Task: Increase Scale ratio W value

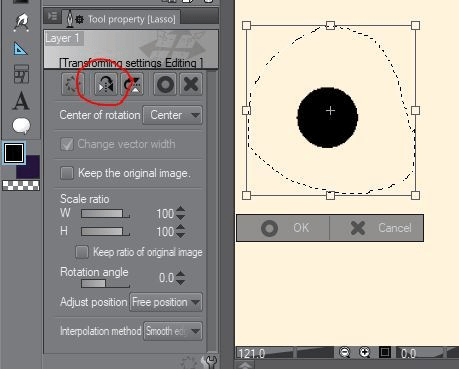Action: point(180,210)
